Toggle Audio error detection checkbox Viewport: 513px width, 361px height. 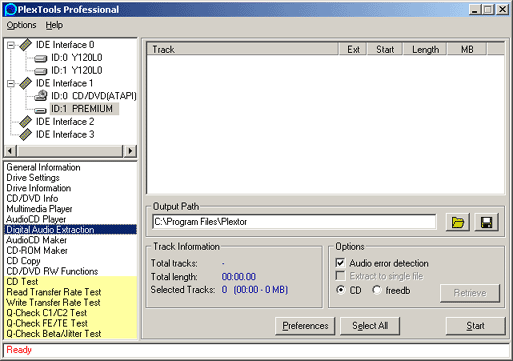[x=340, y=263]
